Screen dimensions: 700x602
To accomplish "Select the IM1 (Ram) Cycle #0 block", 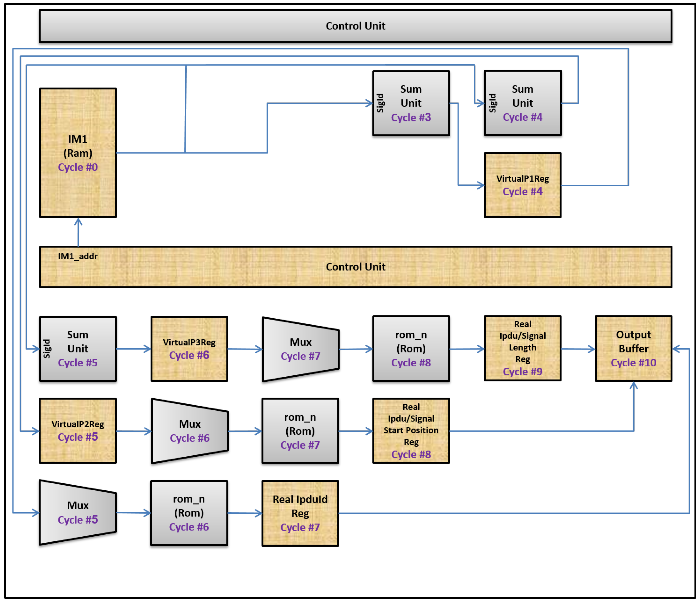I will click(x=78, y=153).
